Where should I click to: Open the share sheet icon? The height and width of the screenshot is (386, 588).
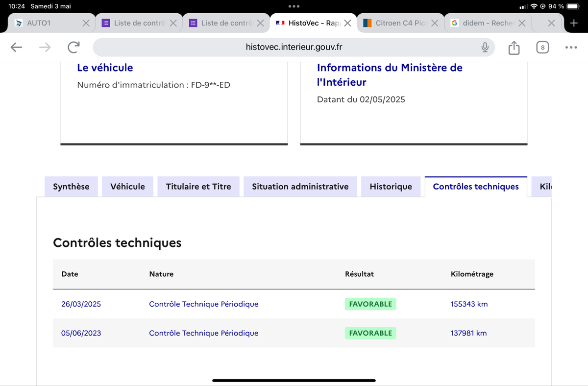pos(514,48)
